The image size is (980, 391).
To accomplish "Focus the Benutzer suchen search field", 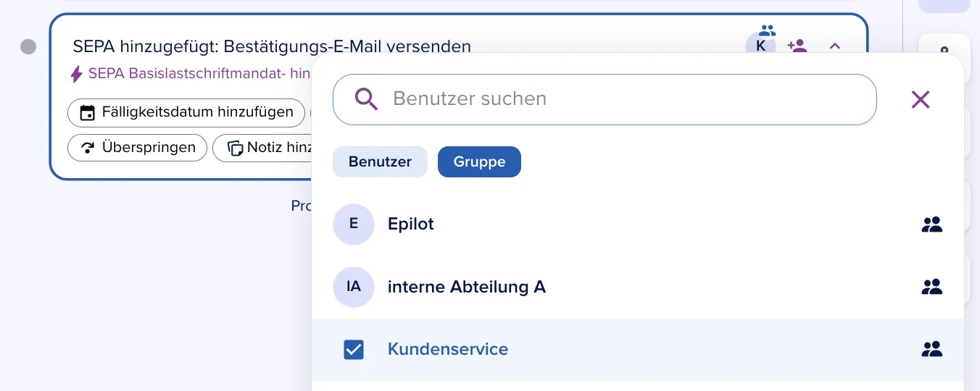I will (x=605, y=99).
